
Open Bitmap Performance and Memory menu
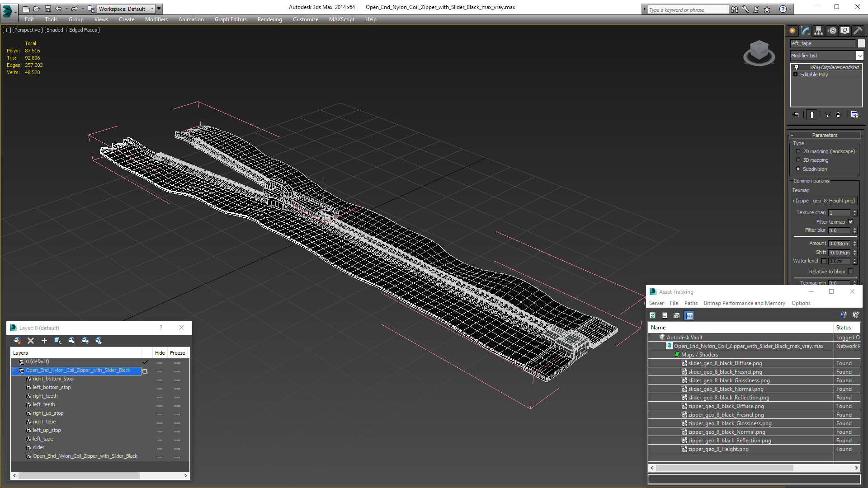[x=744, y=303]
